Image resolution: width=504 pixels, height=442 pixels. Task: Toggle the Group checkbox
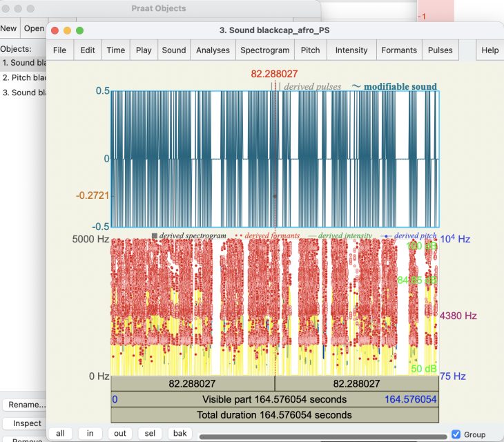456,434
